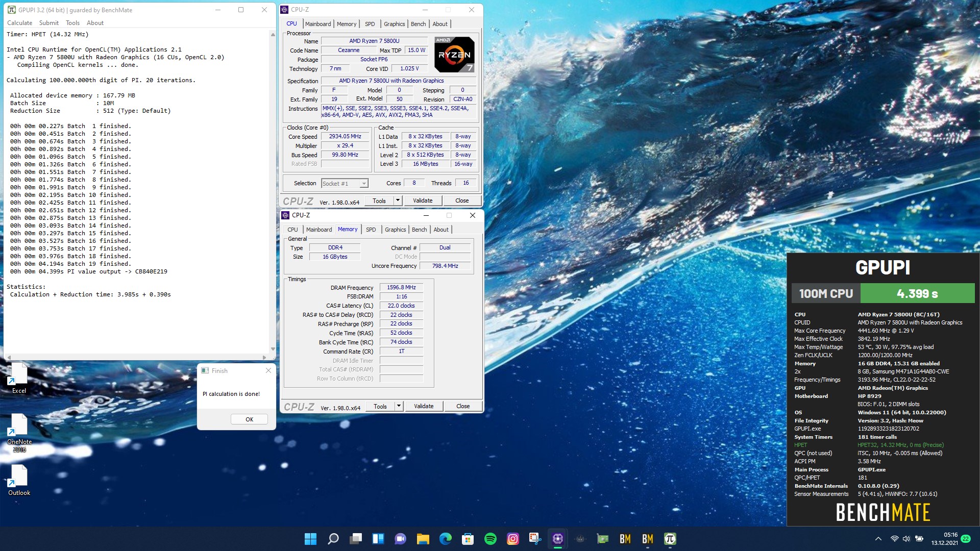Open SPD tab in lower CPU-Z window

coord(371,230)
